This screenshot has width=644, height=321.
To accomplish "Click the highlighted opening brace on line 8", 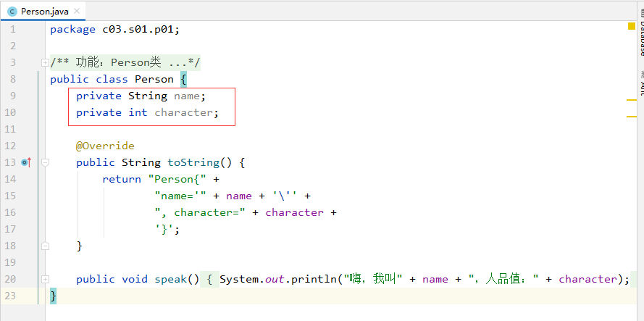I will [x=183, y=79].
